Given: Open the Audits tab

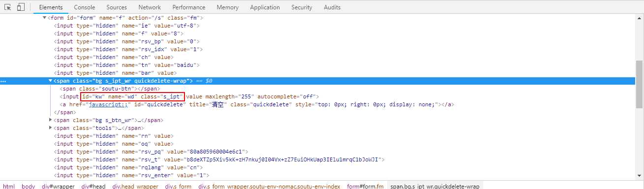Looking at the screenshot, I should tap(332, 7).
